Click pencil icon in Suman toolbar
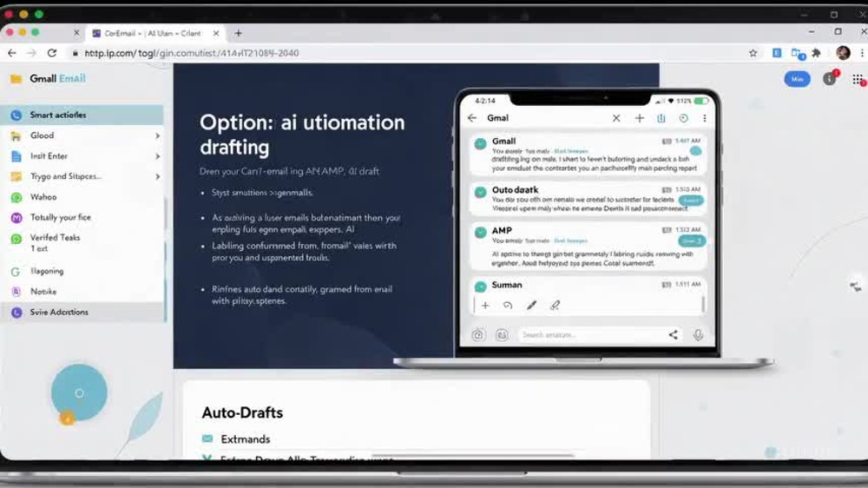 531,305
